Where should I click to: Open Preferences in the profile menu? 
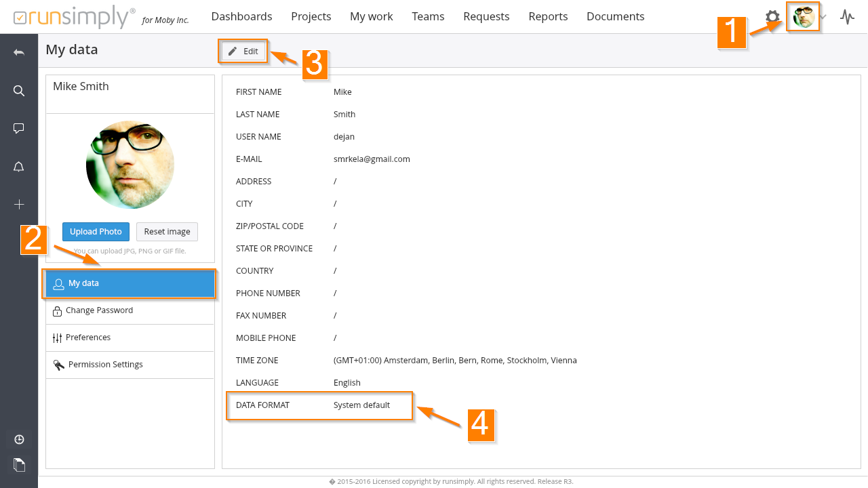[88, 338]
